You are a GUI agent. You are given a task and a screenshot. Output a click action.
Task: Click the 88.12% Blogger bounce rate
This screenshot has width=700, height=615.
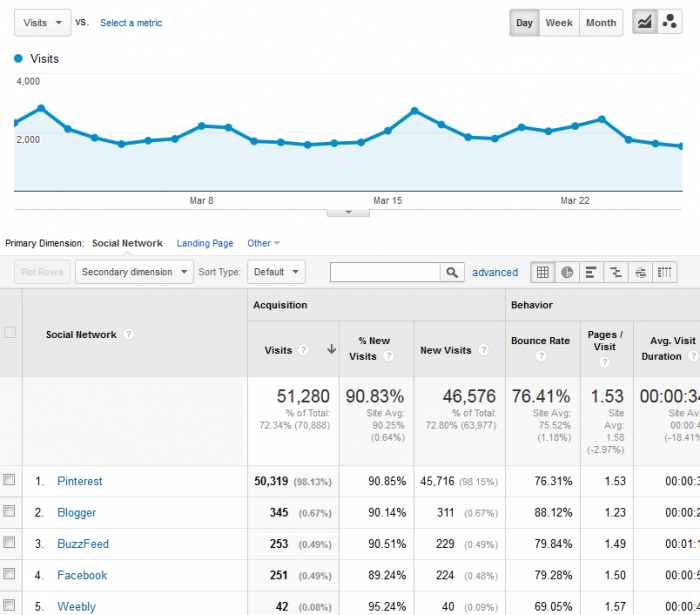553,513
